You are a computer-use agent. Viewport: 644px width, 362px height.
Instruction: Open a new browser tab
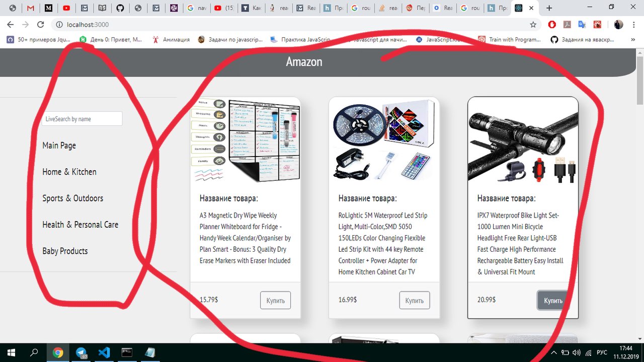[x=549, y=8]
